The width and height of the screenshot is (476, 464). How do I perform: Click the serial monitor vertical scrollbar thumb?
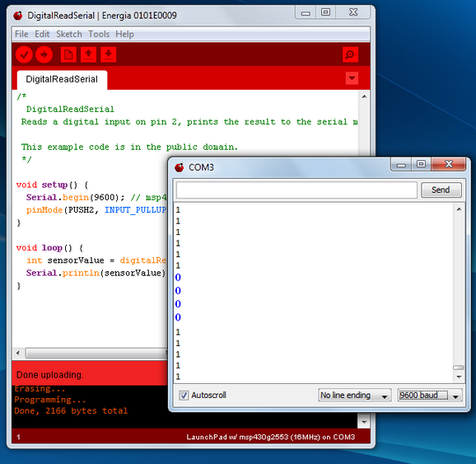coord(459,368)
